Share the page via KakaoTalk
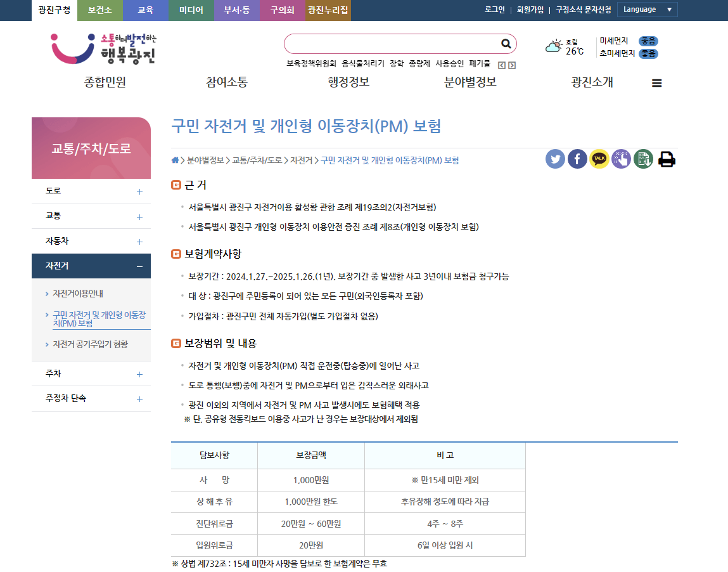Screen dimensions: 728x572 pos(599,159)
